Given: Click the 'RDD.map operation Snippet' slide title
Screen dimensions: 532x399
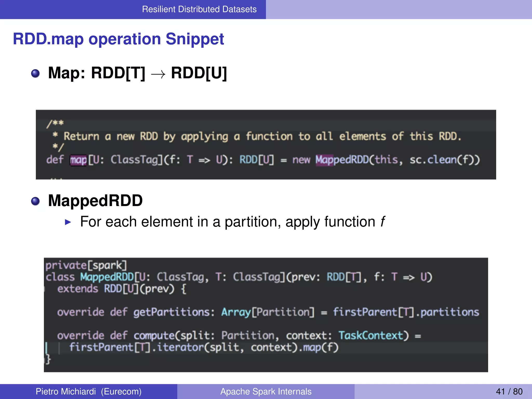Looking at the screenshot, I should 118,39.
